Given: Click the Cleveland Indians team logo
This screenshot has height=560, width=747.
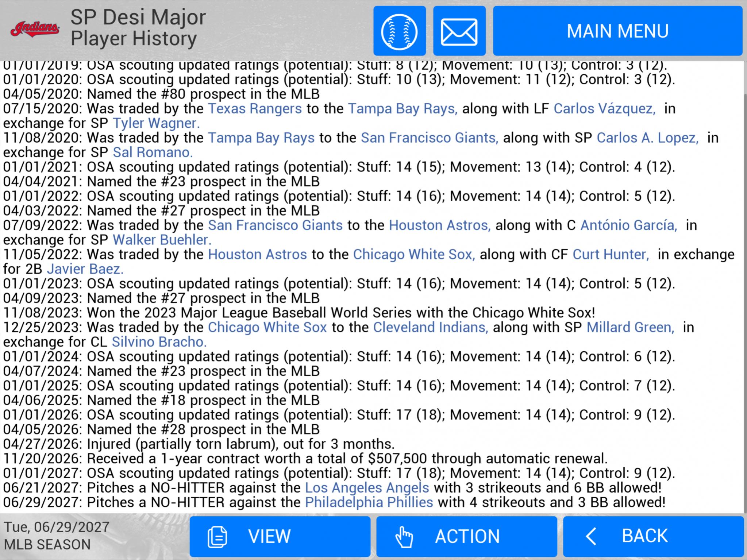Looking at the screenshot, I should click(x=35, y=29).
